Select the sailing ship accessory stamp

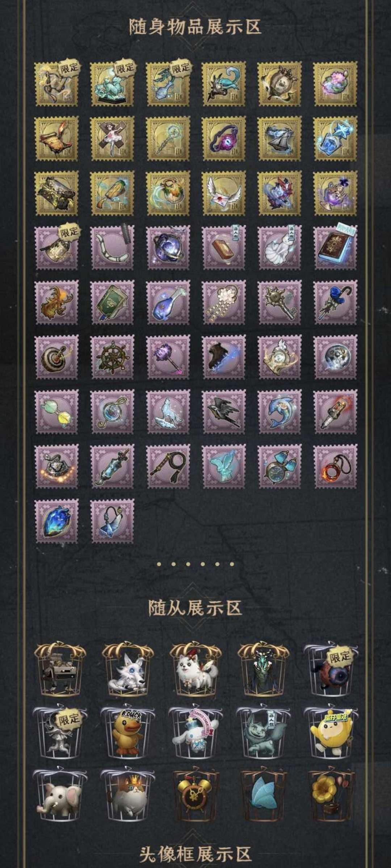tap(279, 139)
